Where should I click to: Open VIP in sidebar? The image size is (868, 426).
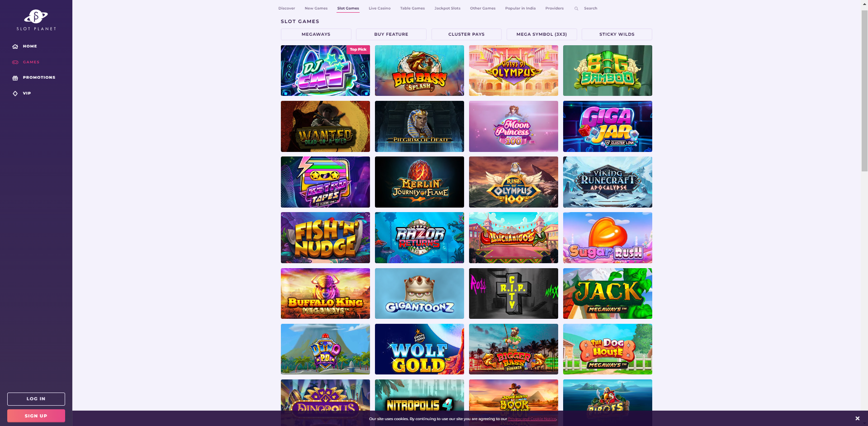pyautogui.click(x=27, y=94)
